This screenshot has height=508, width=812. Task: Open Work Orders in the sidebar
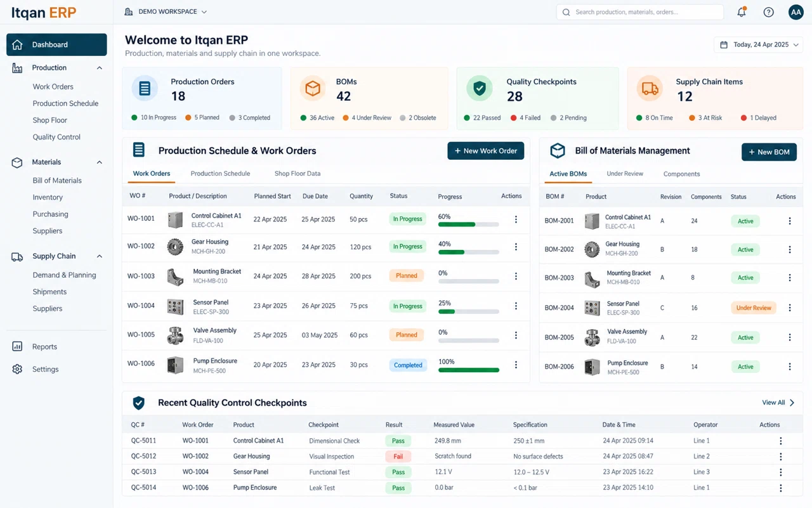[x=53, y=87]
